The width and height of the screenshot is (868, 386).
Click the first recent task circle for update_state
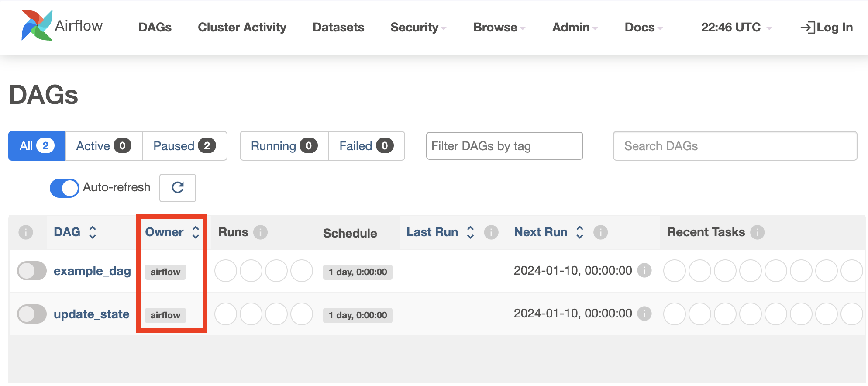(x=675, y=314)
